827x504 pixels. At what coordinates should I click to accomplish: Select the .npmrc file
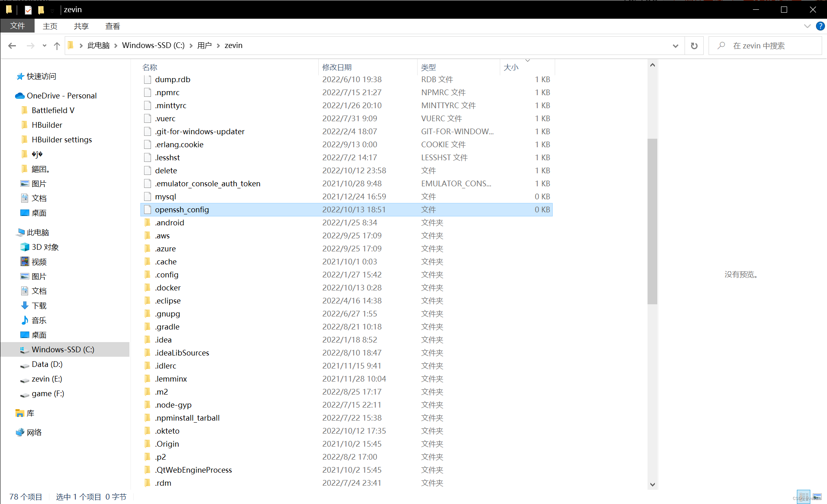pyautogui.click(x=346, y=92)
